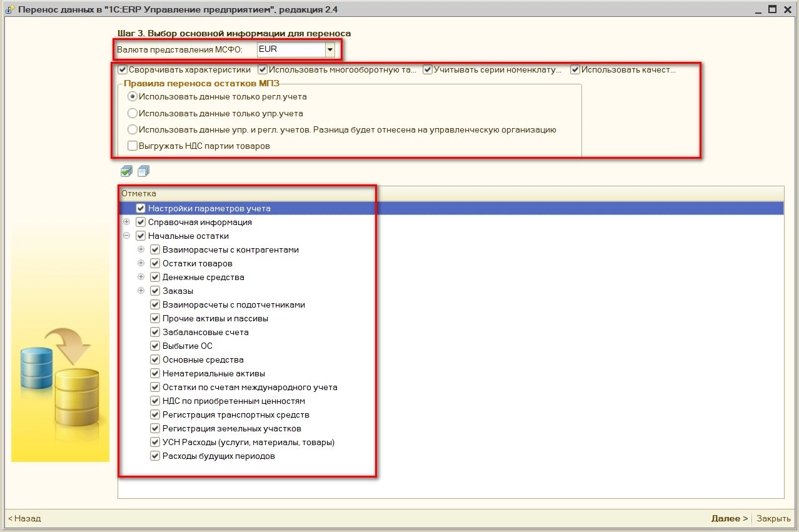Collapse the Начальные остатки node

click(x=126, y=236)
